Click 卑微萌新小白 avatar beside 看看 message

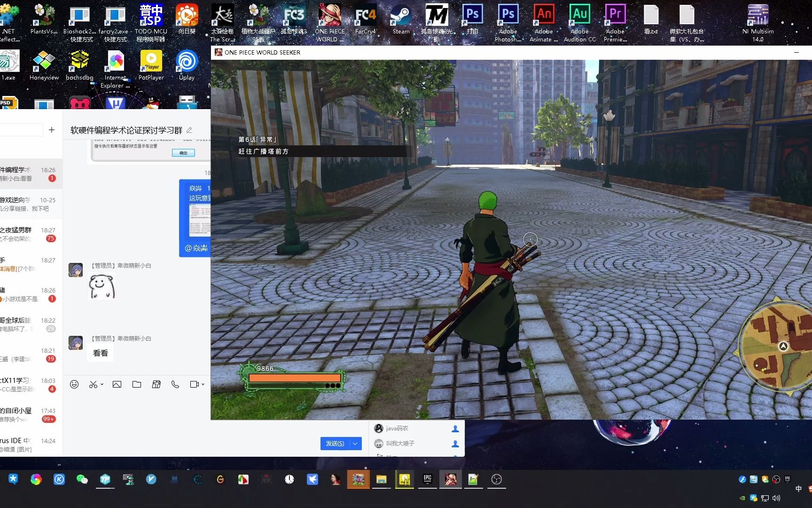pos(76,343)
